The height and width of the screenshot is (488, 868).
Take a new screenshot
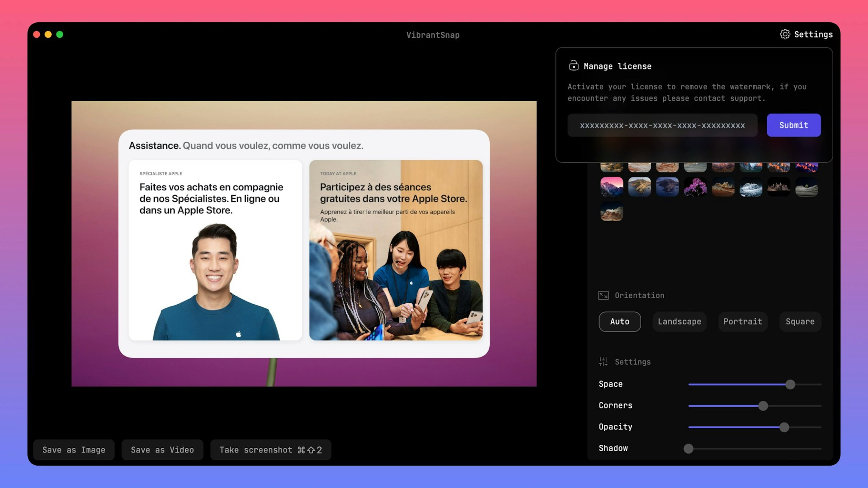(x=270, y=450)
